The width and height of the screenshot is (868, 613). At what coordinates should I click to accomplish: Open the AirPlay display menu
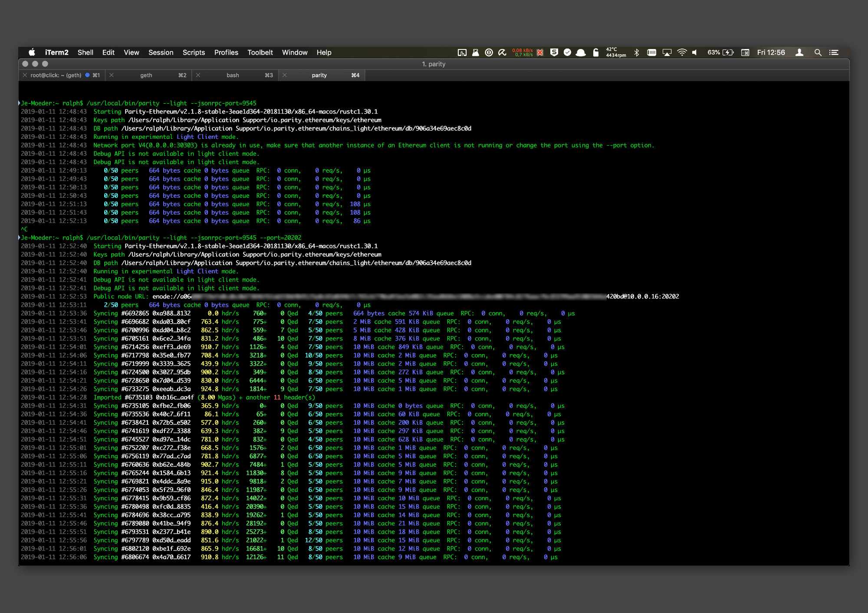click(667, 52)
